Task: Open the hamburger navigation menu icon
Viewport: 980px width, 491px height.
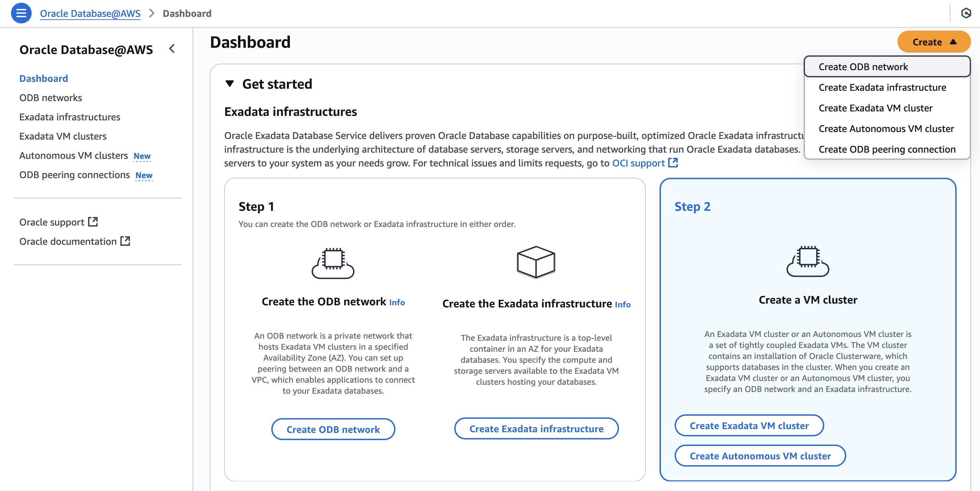Action: point(21,13)
